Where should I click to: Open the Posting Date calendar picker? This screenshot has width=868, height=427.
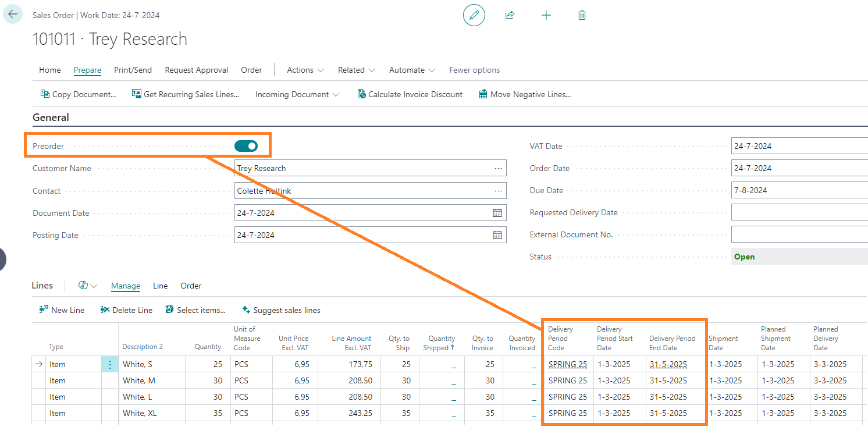click(x=497, y=235)
